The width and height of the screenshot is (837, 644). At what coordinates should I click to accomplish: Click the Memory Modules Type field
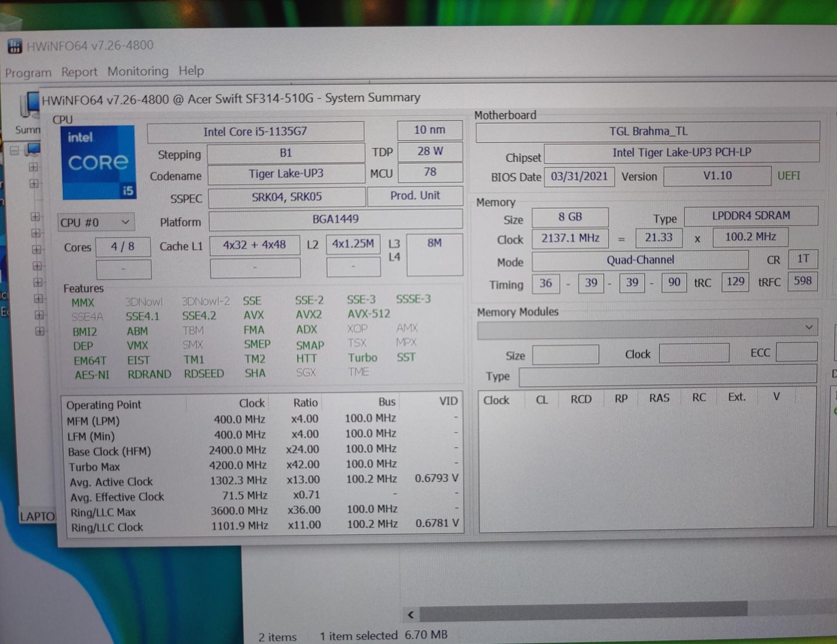[668, 376]
